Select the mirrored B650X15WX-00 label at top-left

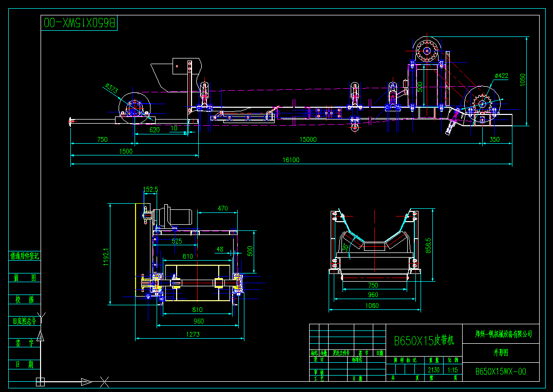tap(79, 23)
